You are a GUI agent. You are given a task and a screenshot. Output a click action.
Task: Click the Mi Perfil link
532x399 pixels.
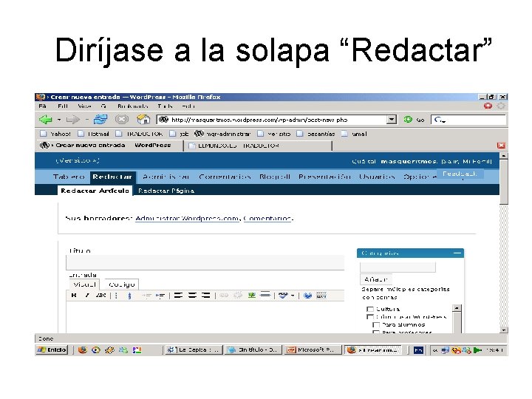[477, 162]
